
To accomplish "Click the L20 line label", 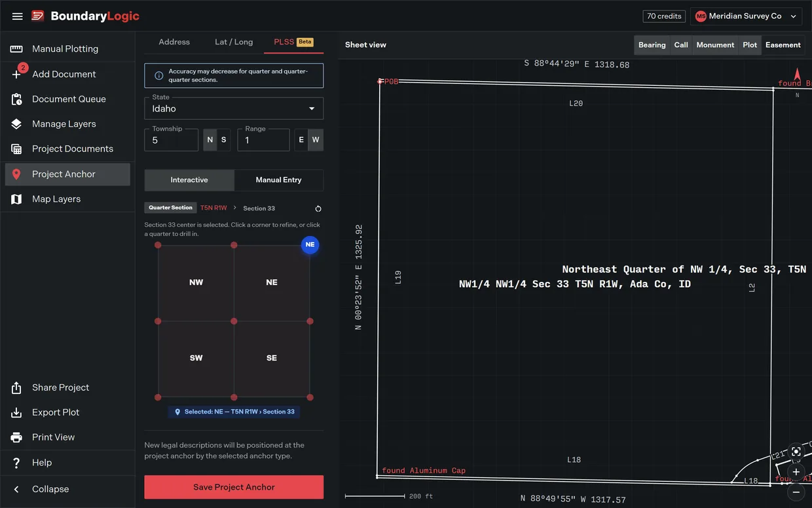I will tap(576, 104).
